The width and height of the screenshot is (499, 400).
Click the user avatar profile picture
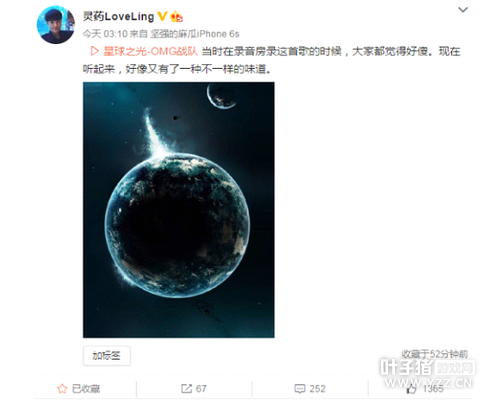click(x=56, y=25)
